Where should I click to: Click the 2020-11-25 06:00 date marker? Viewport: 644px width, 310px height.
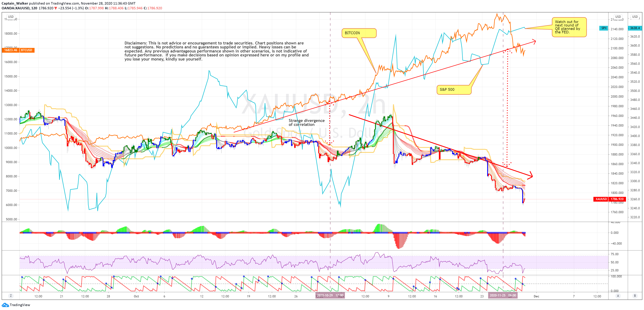click(x=503, y=295)
